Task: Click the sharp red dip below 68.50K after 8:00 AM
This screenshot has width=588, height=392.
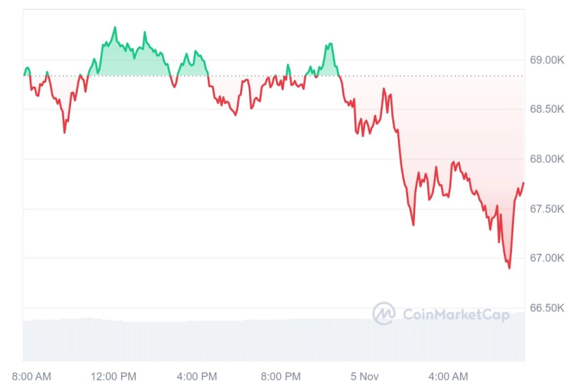Action: click(x=64, y=132)
